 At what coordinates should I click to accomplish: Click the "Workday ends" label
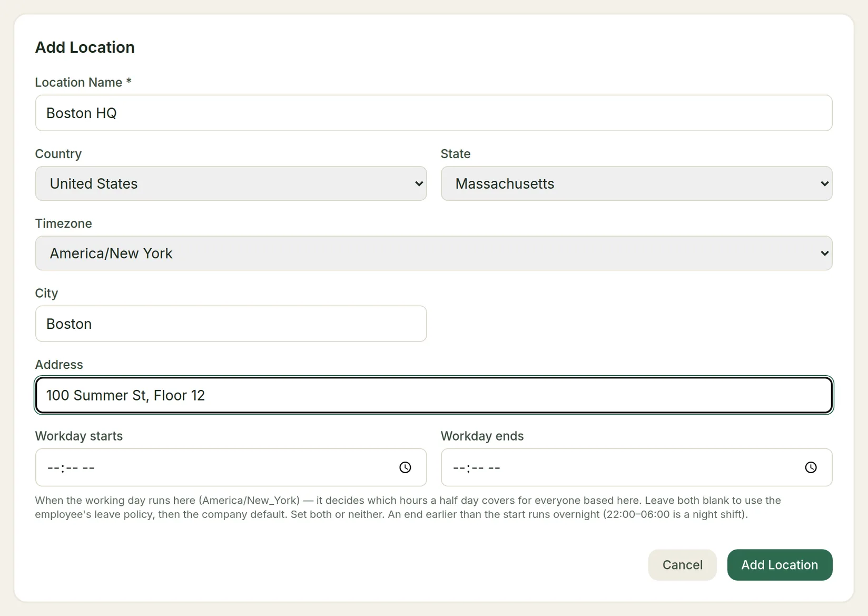coord(482,436)
